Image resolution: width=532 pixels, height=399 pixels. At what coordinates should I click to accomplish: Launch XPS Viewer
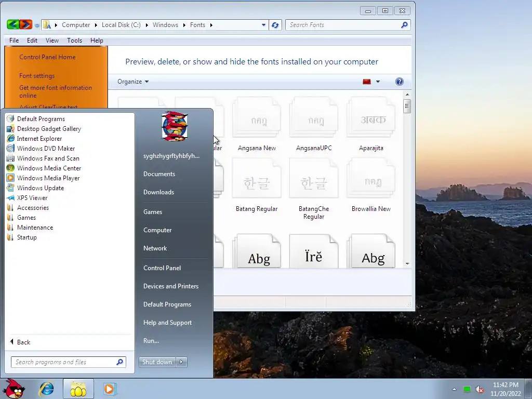pyautogui.click(x=32, y=197)
